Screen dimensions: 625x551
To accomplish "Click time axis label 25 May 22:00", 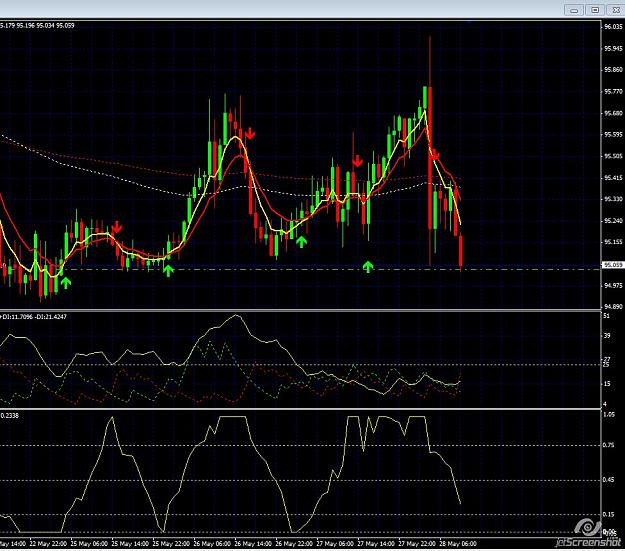I will point(171,544).
